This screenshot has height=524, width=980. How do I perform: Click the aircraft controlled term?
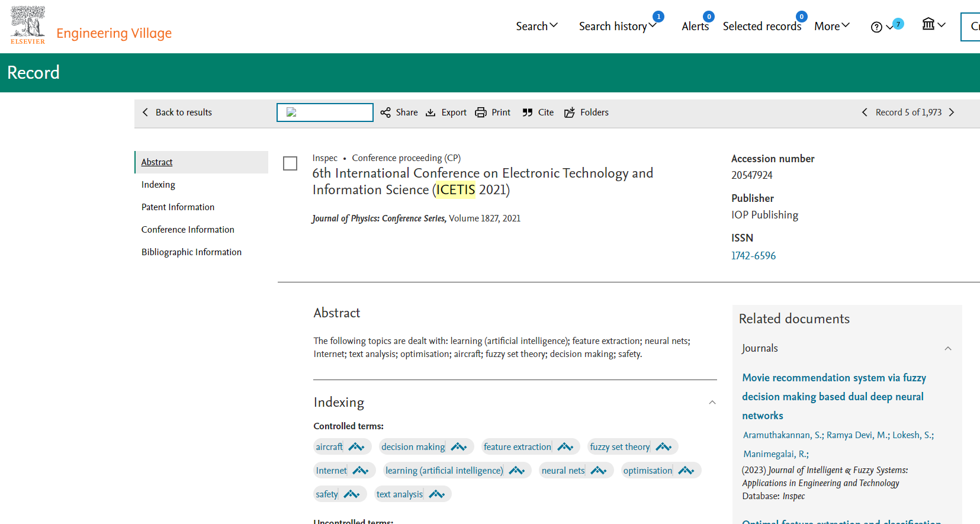(329, 447)
